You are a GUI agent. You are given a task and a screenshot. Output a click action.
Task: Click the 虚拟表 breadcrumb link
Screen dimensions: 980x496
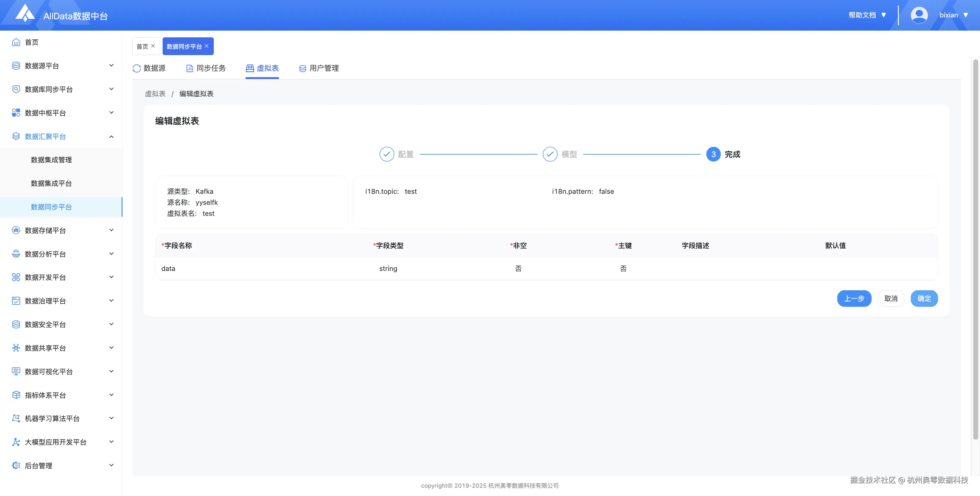pos(155,94)
